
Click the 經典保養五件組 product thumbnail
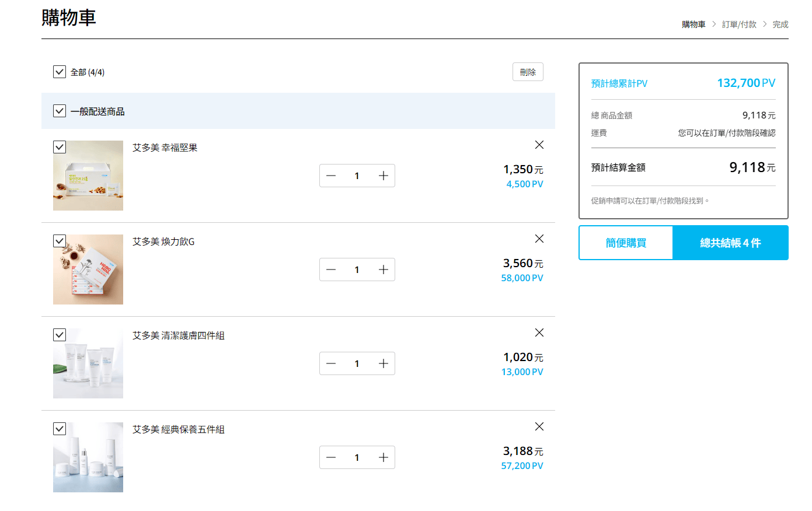click(x=88, y=457)
